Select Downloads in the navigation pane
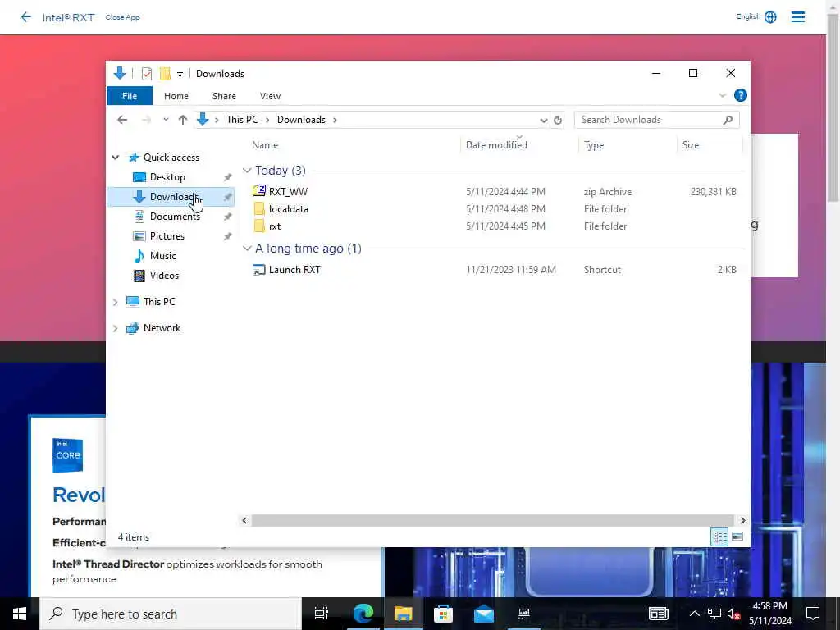The height and width of the screenshot is (630, 840). tap(171, 197)
